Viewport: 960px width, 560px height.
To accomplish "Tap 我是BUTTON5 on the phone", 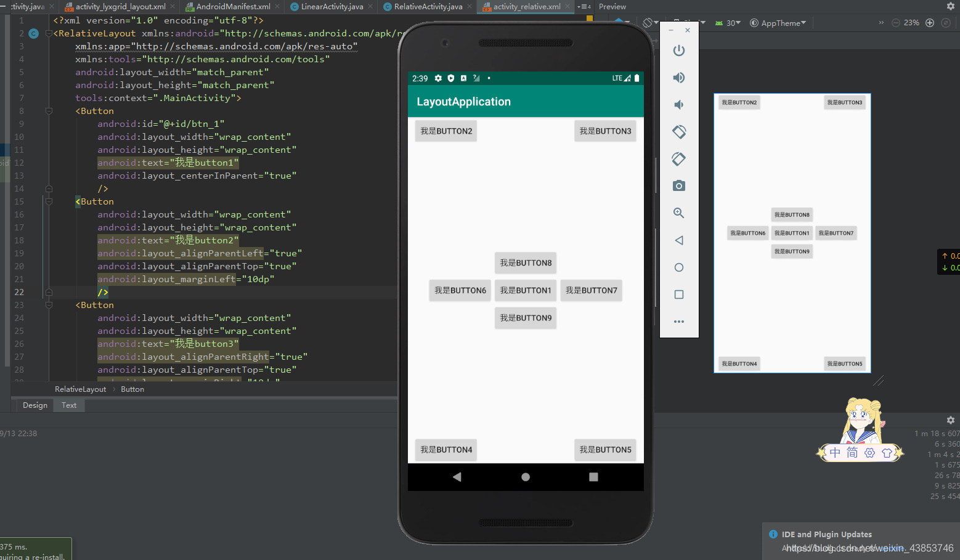I will [x=605, y=450].
